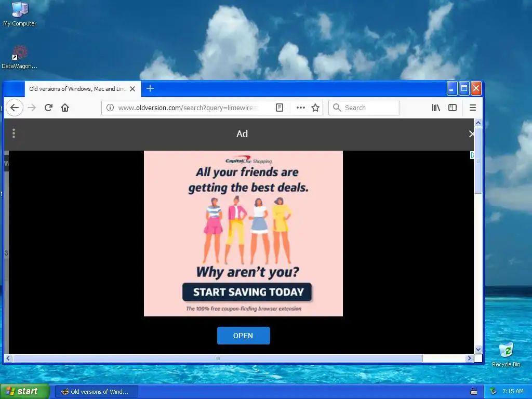Open a new tab with plus button

[150, 88]
